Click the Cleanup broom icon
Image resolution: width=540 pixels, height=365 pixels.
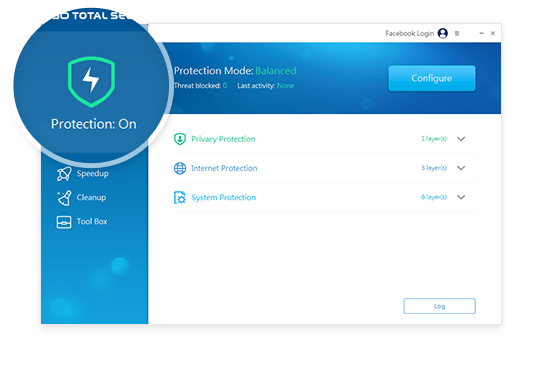tap(64, 198)
